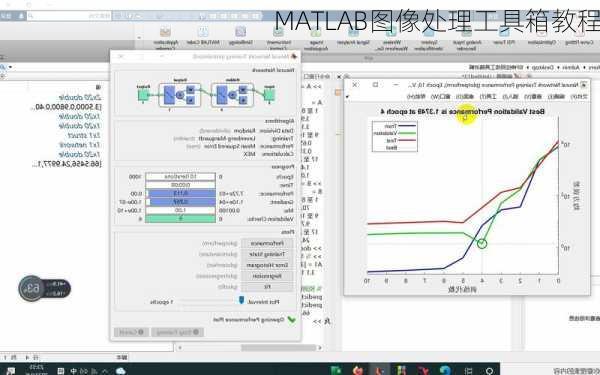Open 查看(V) menu in performance figure
Viewport: 600px width, 375px height.
pos(533,97)
